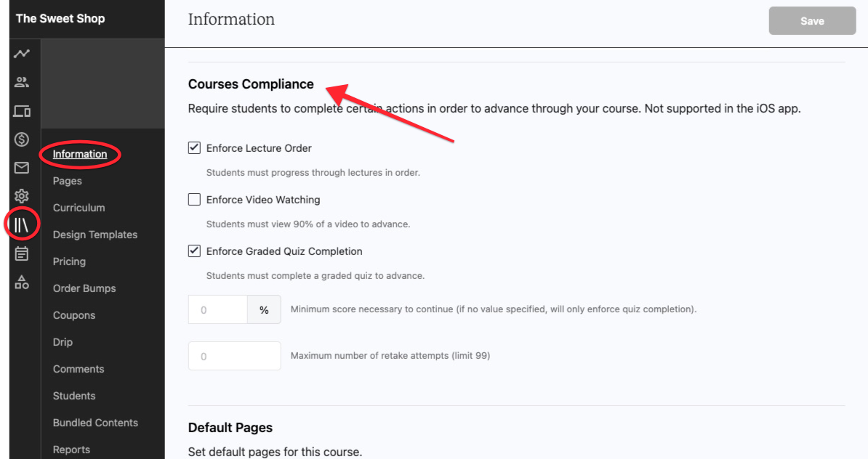This screenshot has width=868, height=459.
Task: Click 'Students must view 90% of a video' text
Action: pyautogui.click(x=308, y=224)
